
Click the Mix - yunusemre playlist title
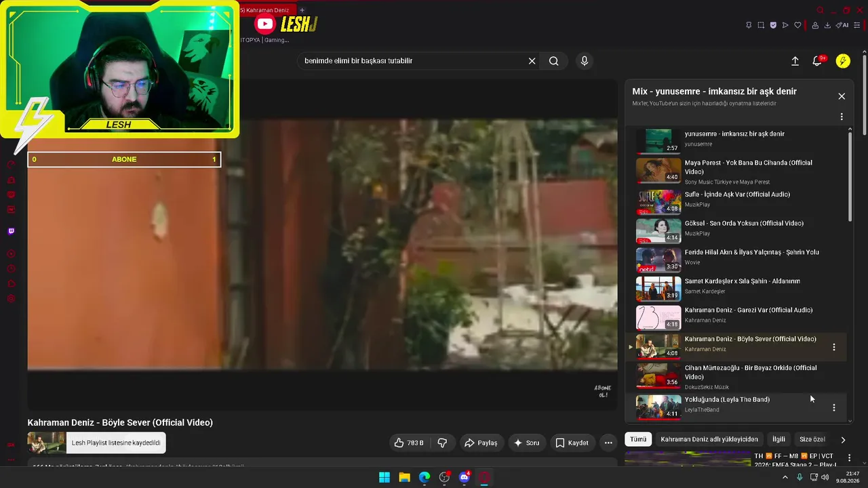coord(714,91)
